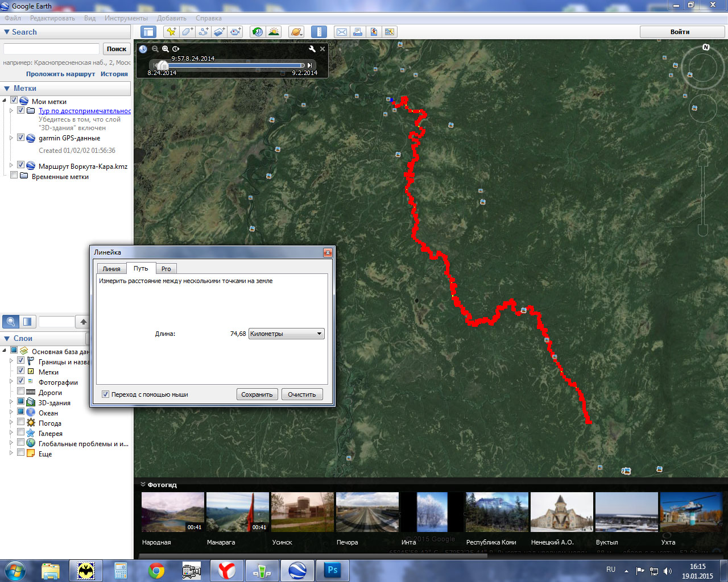728x582 pixels.
Task: Uncheck 'Переход с помощью мыши' checkbox
Action: pyautogui.click(x=105, y=394)
